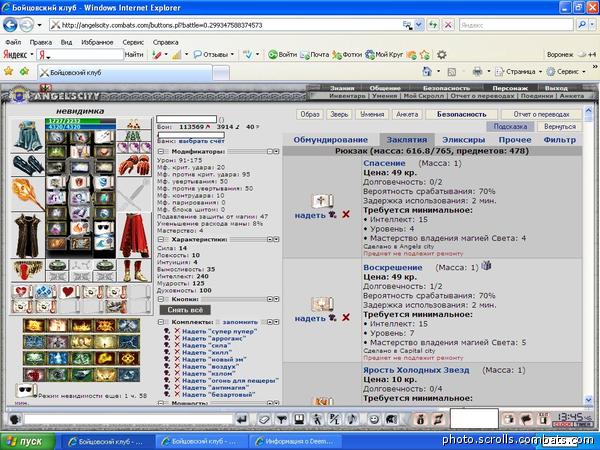Click the eraser clear-chat icon
The height and width of the screenshot is (450, 600).
click(264, 420)
